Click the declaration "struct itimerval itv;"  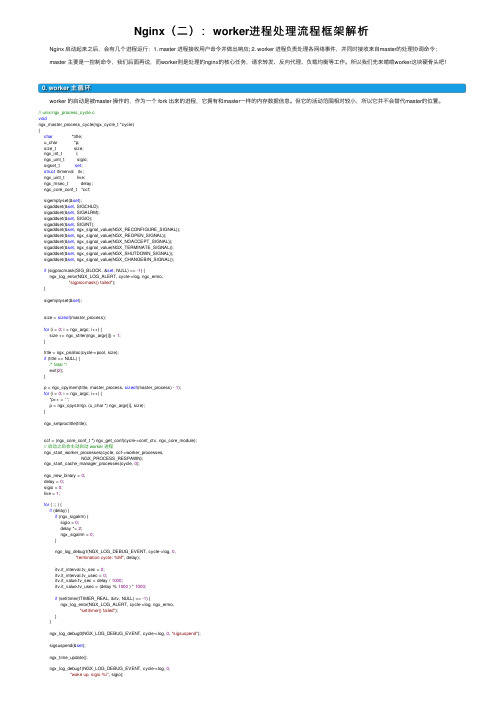(x=64, y=171)
